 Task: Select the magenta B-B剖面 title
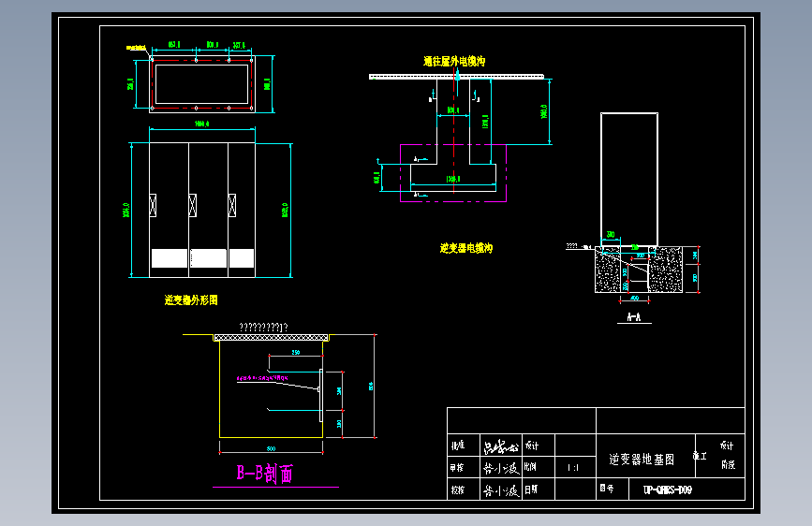265,474
